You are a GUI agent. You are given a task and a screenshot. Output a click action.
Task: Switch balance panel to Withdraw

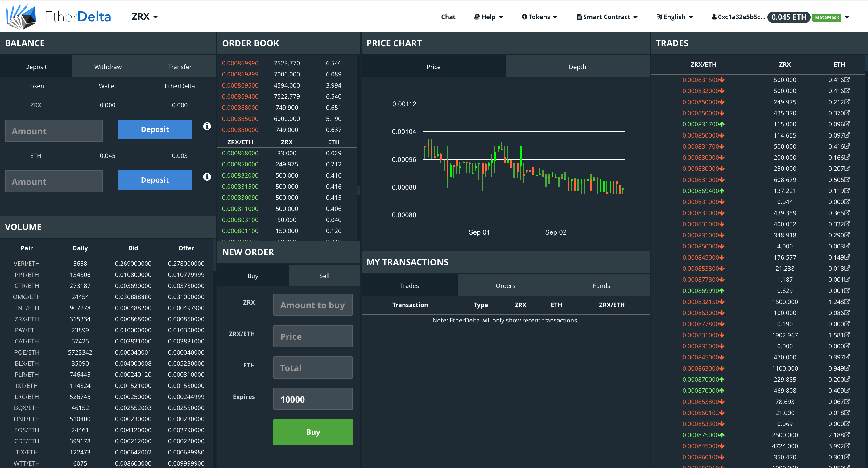pos(108,67)
